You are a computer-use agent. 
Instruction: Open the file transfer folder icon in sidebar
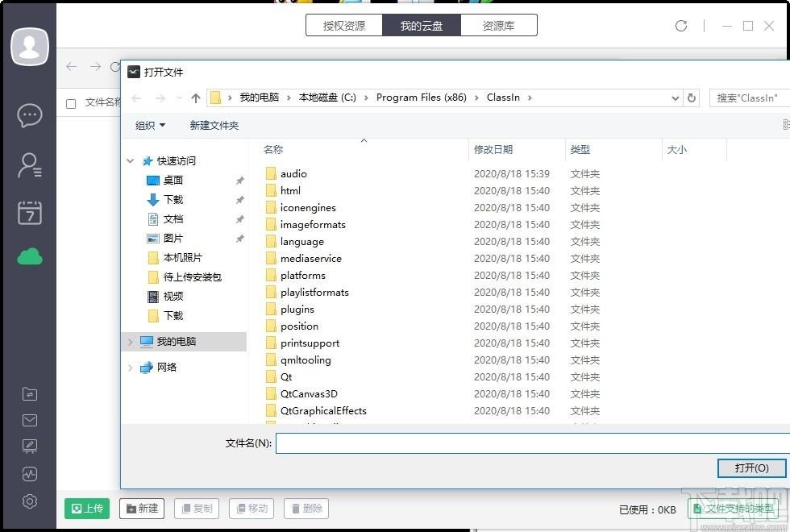[x=30, y=394]
